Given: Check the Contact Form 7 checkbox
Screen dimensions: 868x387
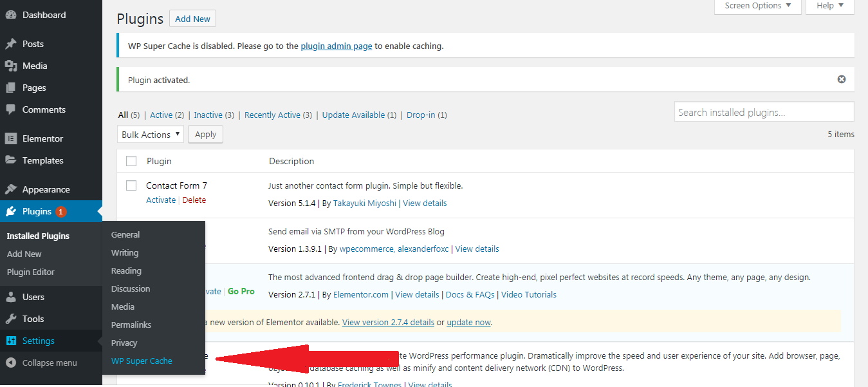Looking at the screenshot, I should (131, 185).
